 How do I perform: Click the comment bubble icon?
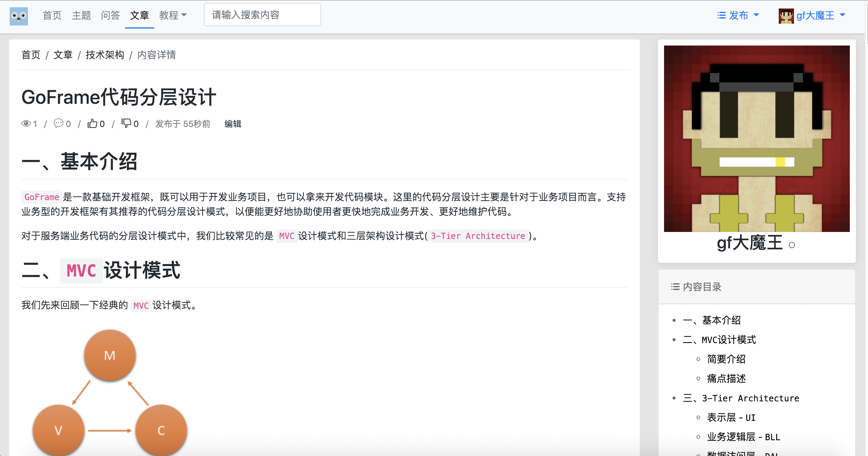click(58, 123)
